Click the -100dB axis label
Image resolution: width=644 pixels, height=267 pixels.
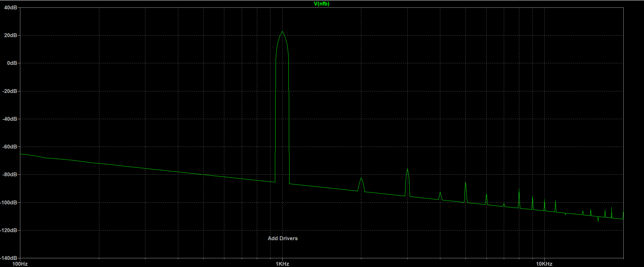pos(9,202)
